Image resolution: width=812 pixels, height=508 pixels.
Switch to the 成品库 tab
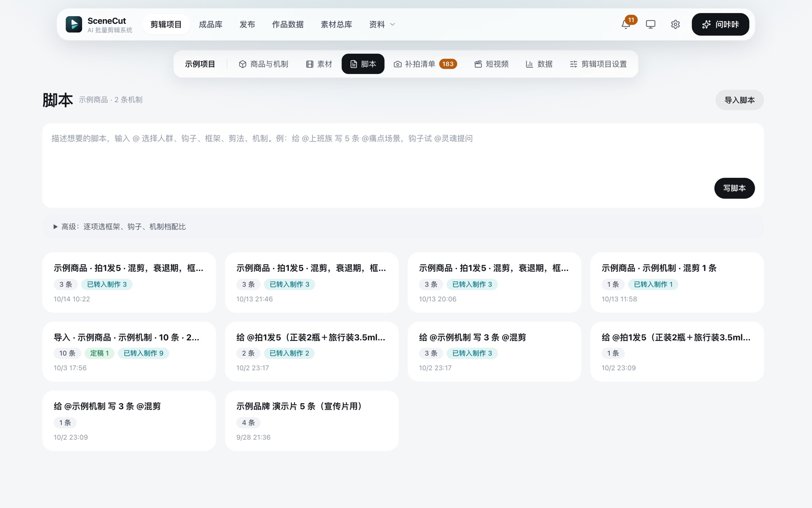click(x=211, y=24)
